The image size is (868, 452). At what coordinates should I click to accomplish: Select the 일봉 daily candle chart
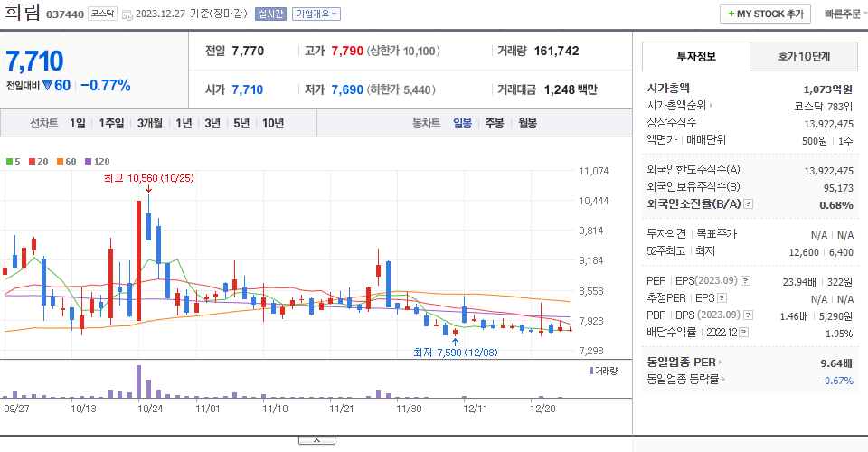tap(462, 123)
